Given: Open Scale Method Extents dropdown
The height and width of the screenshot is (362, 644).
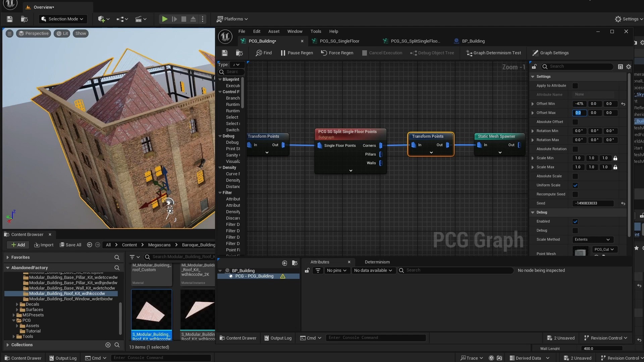Looking at the screenshot, I should 592,240.
